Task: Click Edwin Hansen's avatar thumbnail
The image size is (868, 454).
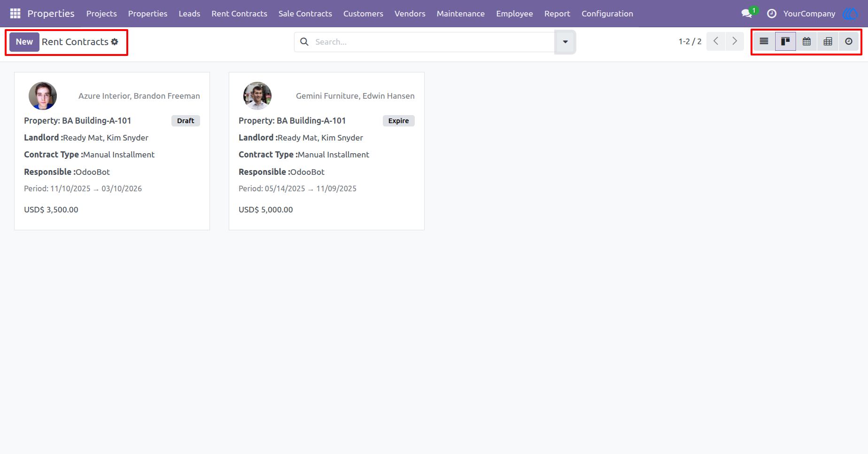Action: 257,96
